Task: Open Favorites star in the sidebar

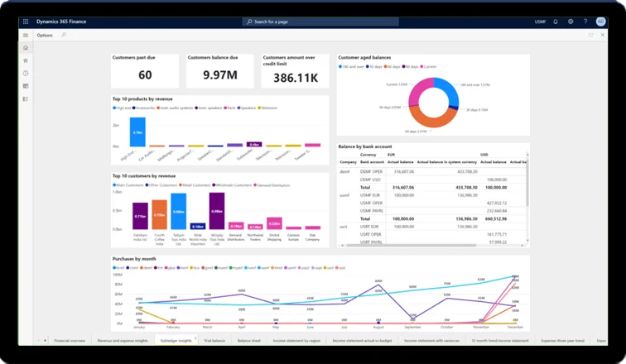Action: 26,60
